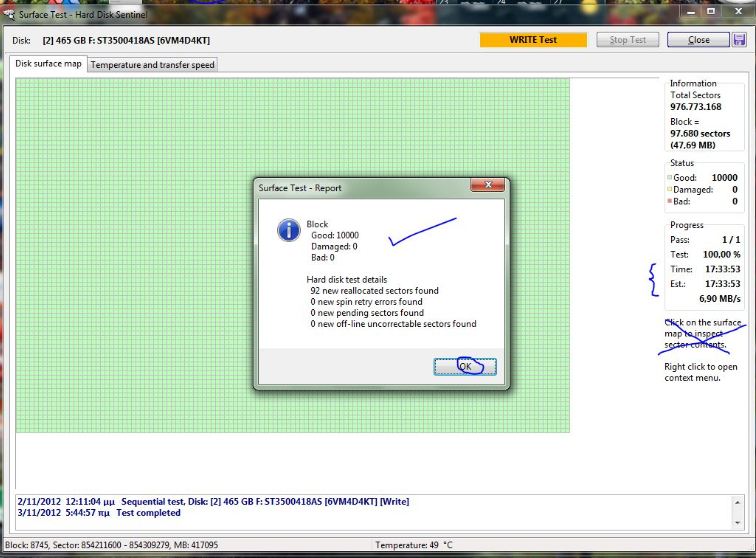Close the Surface Test Report dialog
This screenshot has width=756, height=558.
click(487, 185)
